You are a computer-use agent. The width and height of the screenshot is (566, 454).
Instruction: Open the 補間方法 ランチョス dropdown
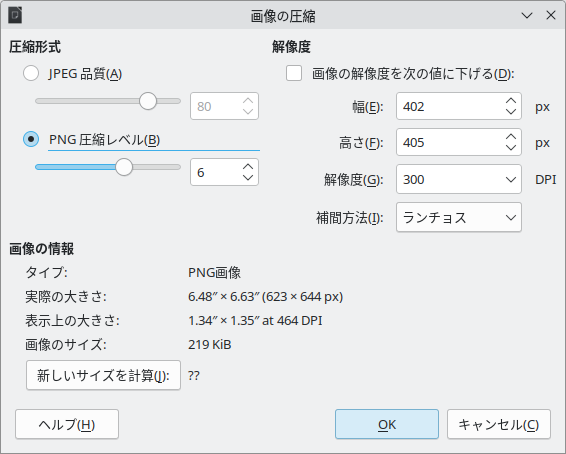[x=459, y=217]
